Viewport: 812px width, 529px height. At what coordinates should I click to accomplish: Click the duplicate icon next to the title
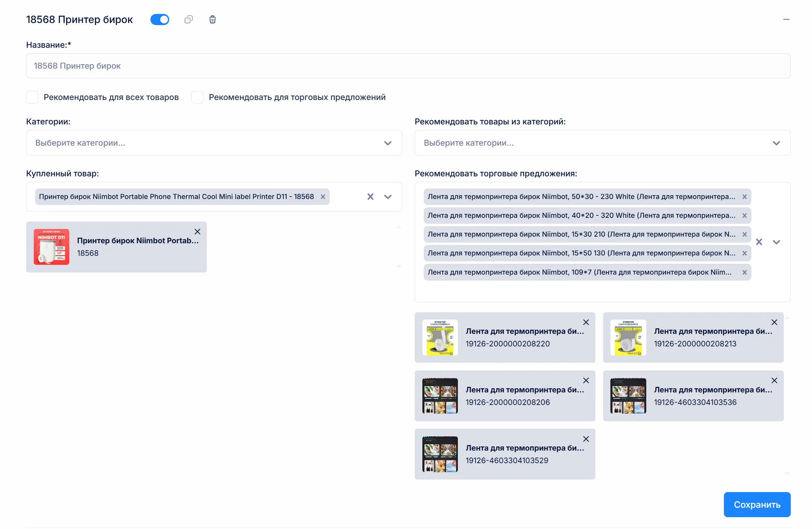click(189, 20)
